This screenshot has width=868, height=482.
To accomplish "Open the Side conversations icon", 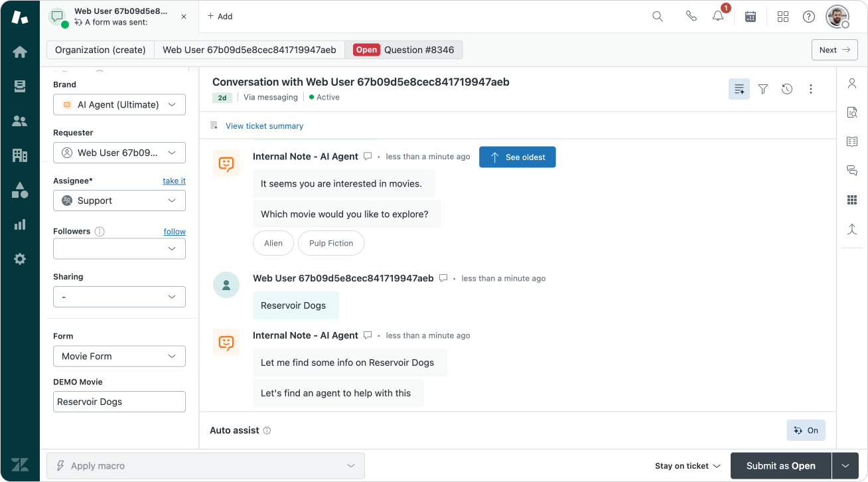I will (852, 171).
